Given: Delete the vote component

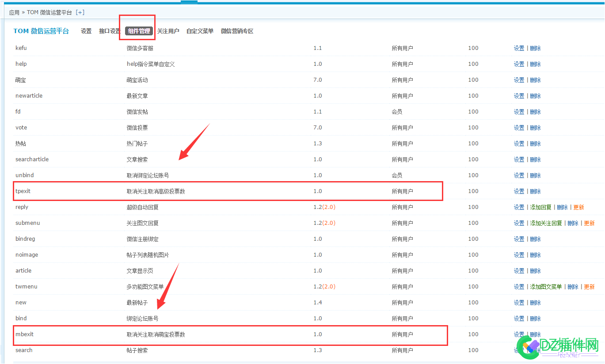Looking at the screenshot, I should click(x=535, y=128).
